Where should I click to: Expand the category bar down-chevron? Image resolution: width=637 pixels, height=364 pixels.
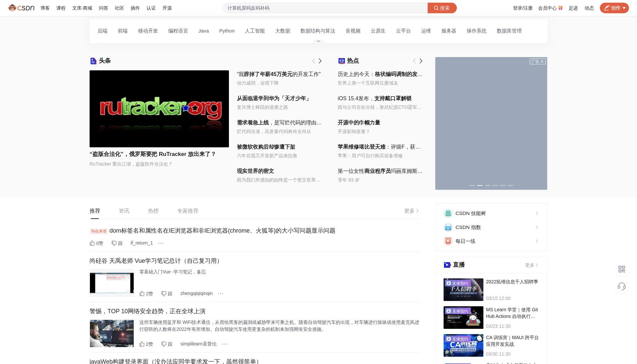(318, 41)
